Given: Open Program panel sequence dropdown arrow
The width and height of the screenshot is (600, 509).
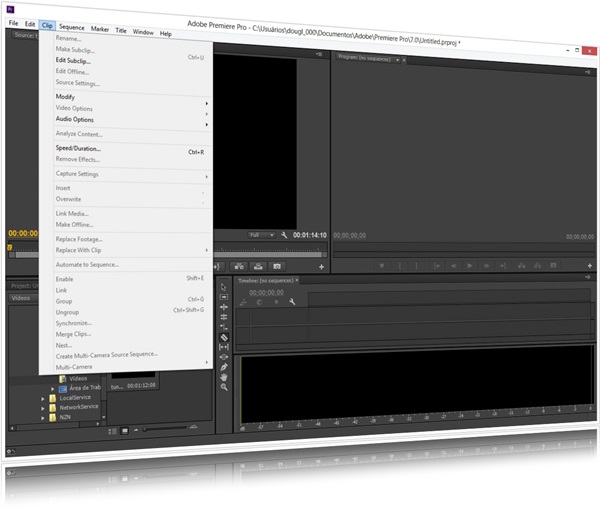Looking at the screenshot, I should (397, 60).
